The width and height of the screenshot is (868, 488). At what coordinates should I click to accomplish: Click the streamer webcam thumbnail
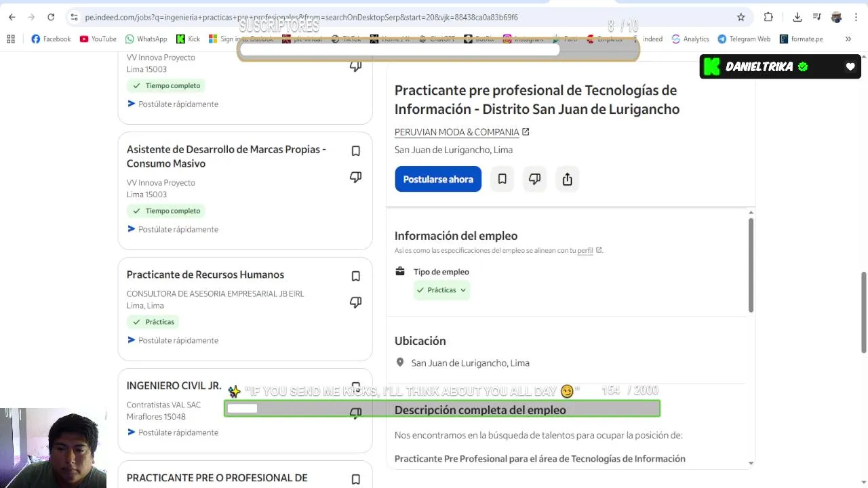pyautogui.click(x=53, y=448)
